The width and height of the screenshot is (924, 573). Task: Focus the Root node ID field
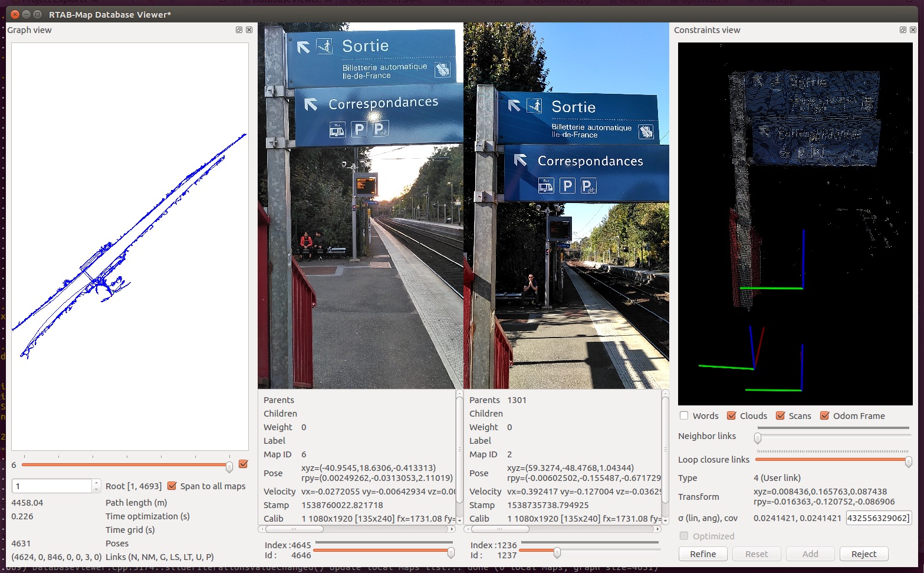52,486
